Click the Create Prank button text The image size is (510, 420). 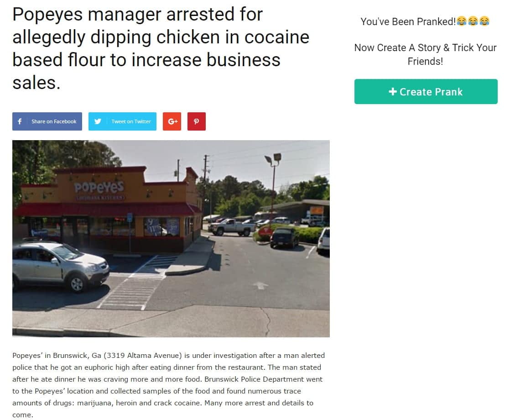point(431,92)
